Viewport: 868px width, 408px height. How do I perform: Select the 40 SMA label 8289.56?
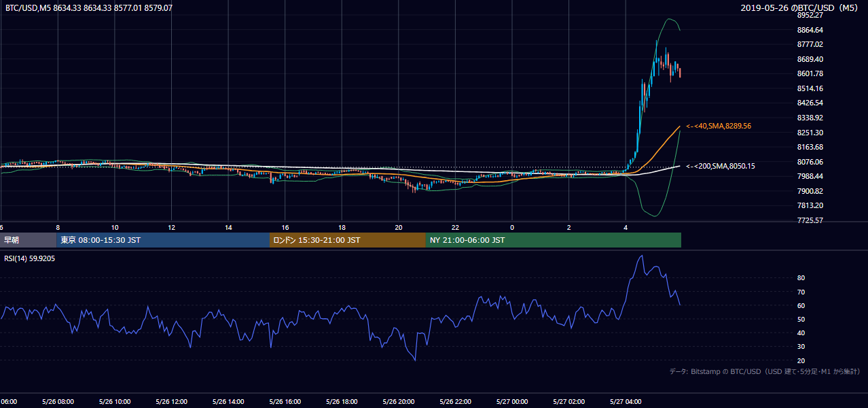tap(719, 126)
